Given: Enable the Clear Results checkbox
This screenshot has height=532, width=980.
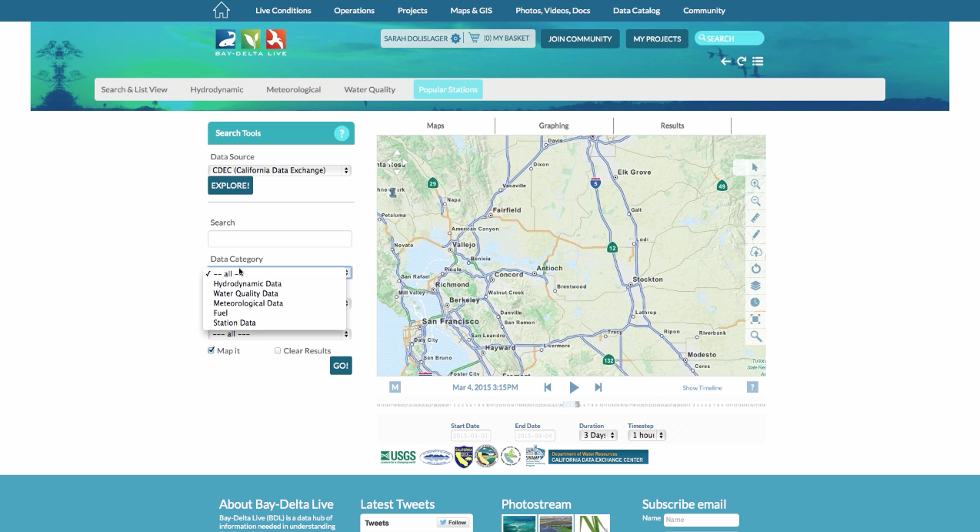Looking at the screenshot, I should point(278,351).
